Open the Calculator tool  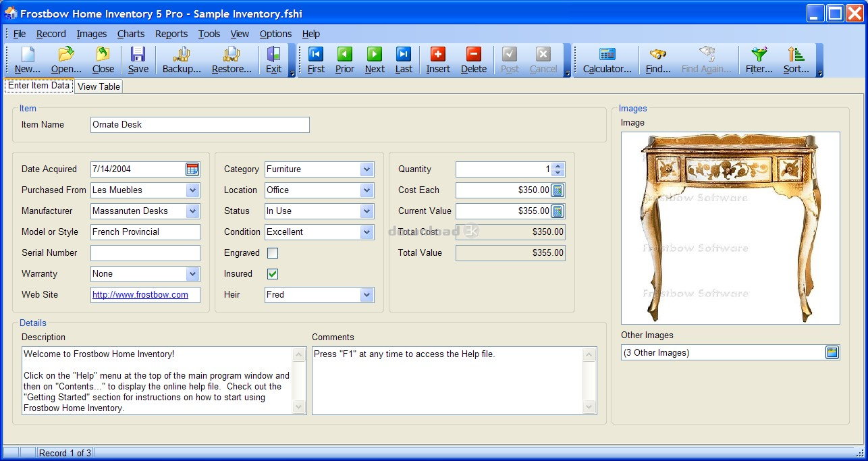[x=607, y=60]
